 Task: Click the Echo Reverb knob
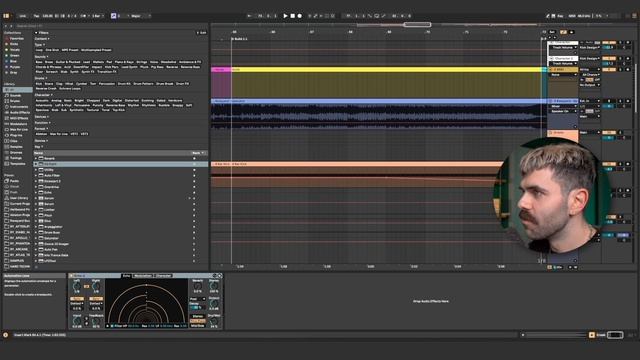click(x=198, y=286)
